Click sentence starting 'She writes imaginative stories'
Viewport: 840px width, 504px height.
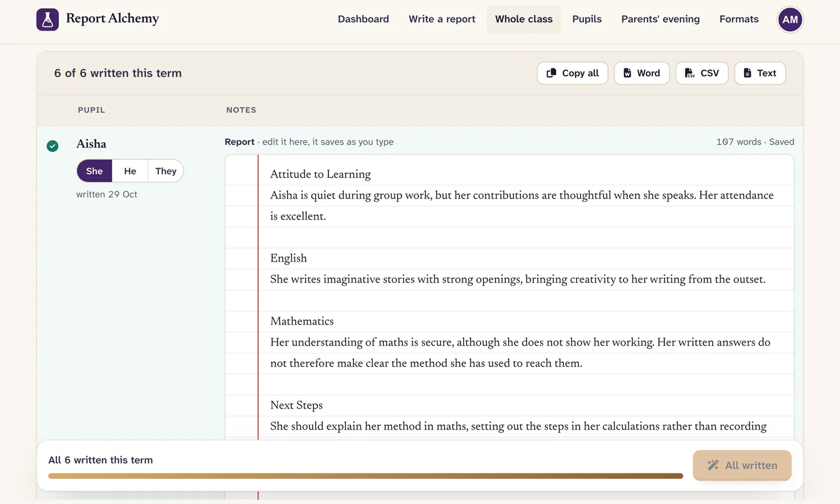click(518, 280)
